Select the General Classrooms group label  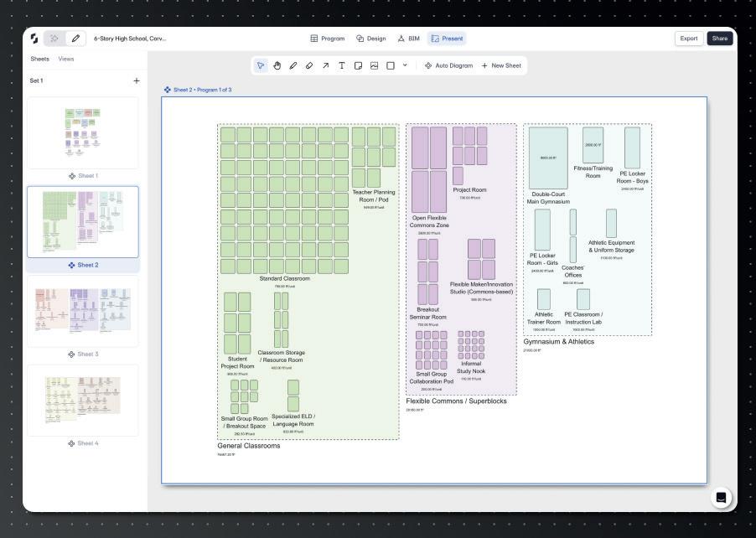point(249,446)
